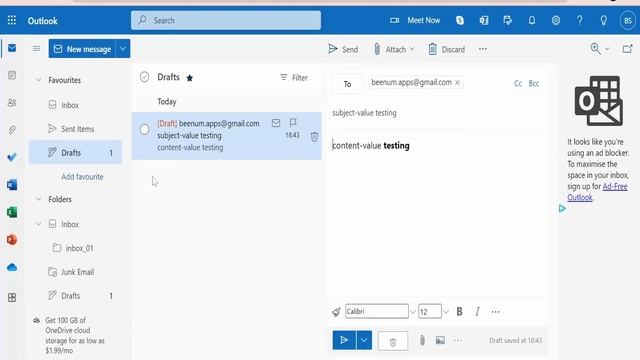Open the notifications bell

531,20
